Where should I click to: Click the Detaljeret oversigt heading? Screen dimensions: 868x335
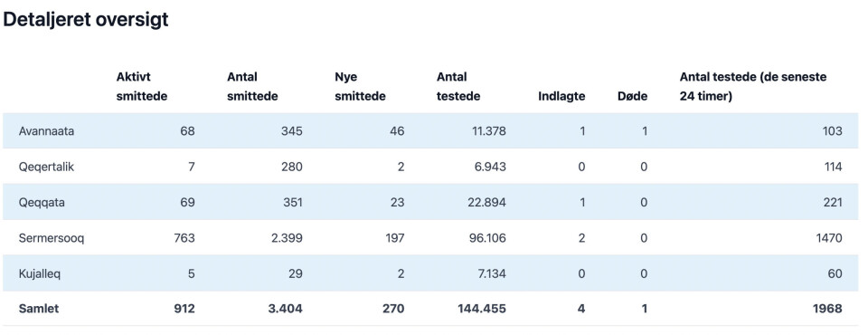click(86, 19)
